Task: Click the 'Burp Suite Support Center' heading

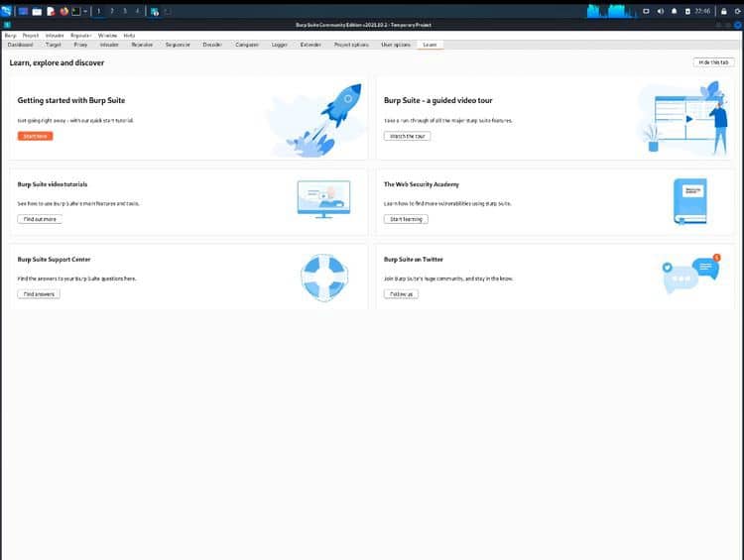Action: pos(54,260)
